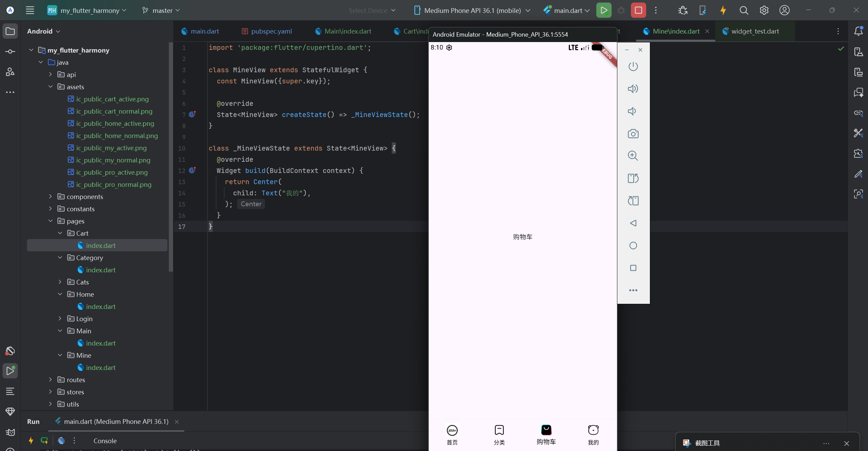868x451 pixels.
Task: Select the 分类 bottom navigation item
Action: pyautogui.click(x=499, y=434)
